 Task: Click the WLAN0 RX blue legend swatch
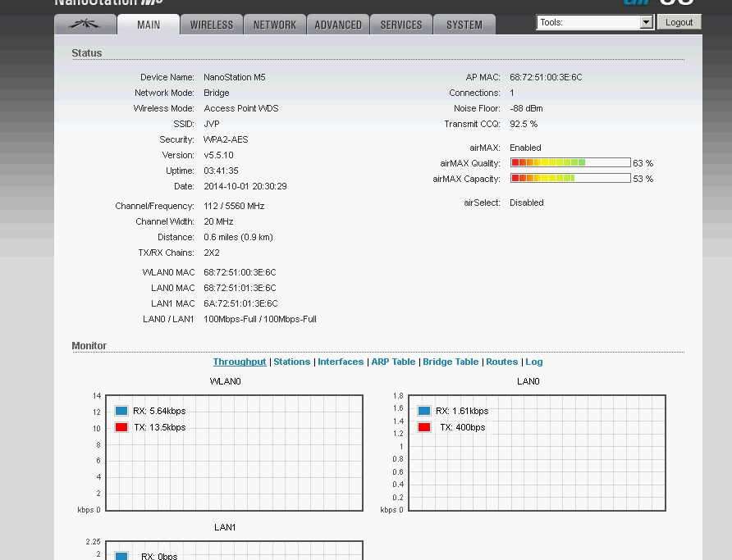point(121,411)
